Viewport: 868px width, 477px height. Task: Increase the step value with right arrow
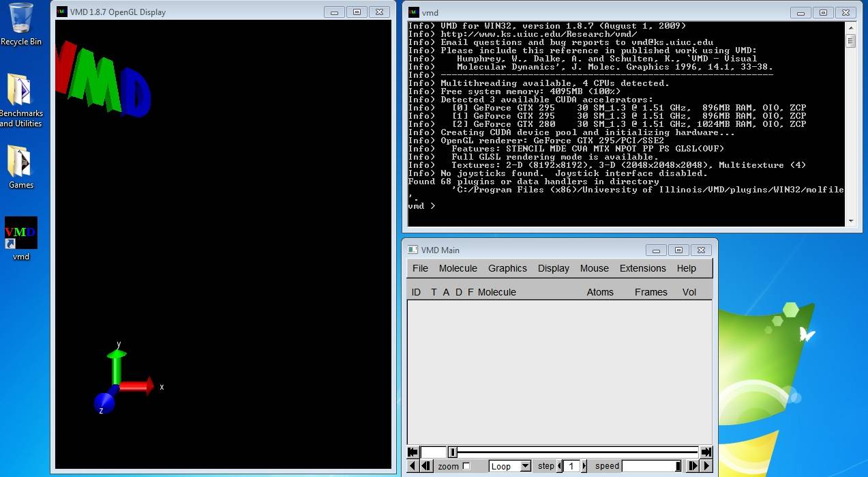click(x=584, y=466)
